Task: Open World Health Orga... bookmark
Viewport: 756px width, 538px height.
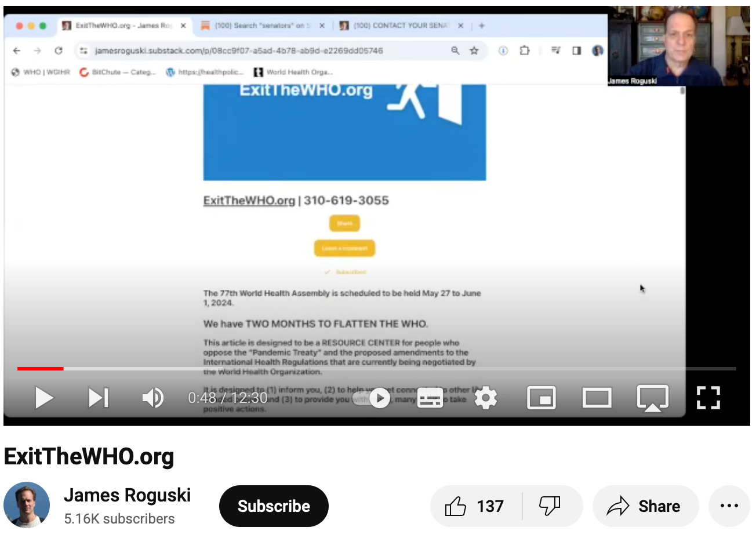Action: (293, 72)
